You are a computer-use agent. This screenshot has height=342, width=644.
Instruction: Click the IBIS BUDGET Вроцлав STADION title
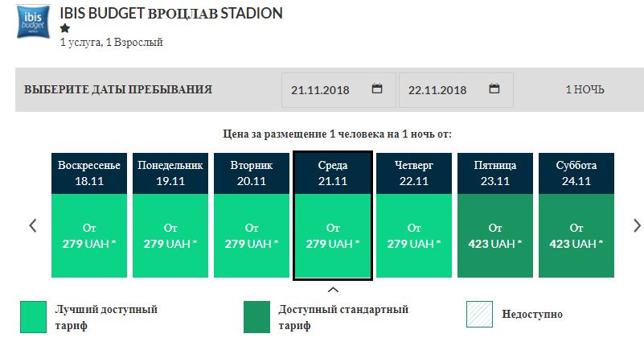click(171, 14)
